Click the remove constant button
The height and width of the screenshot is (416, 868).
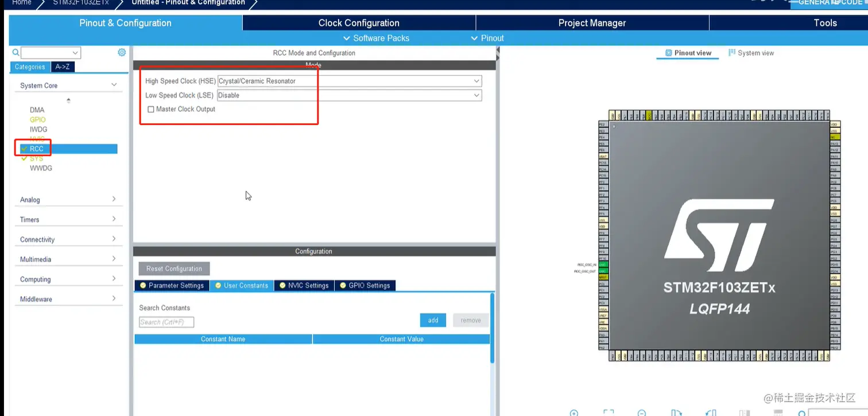471,320
